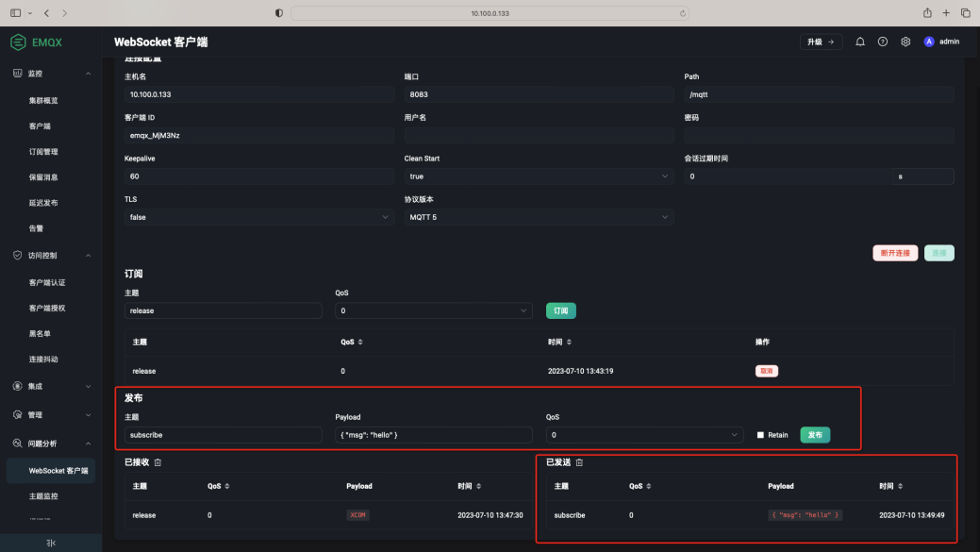Open the settings gear icon
This screenshot has height=552, width=980.
pyautogui.click(x=905, y=42)
